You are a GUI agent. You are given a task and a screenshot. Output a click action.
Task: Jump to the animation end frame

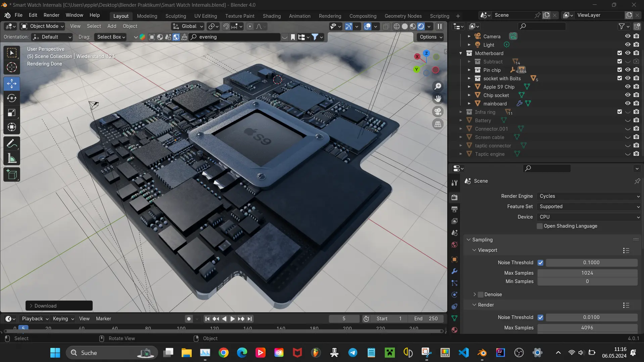pyautogui.click(x=249, y=319)
